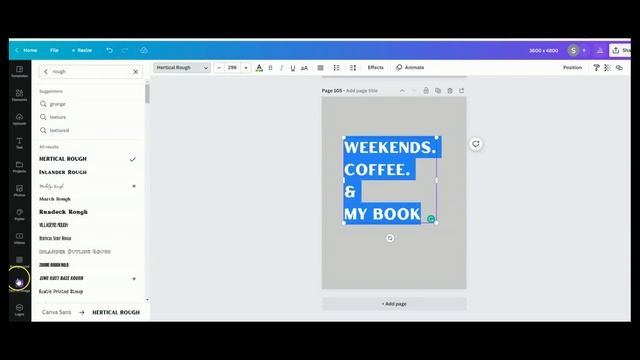Click the rotate handle below the text box
Viewport: 640px width, 360px height.
[x=390, y=238]
